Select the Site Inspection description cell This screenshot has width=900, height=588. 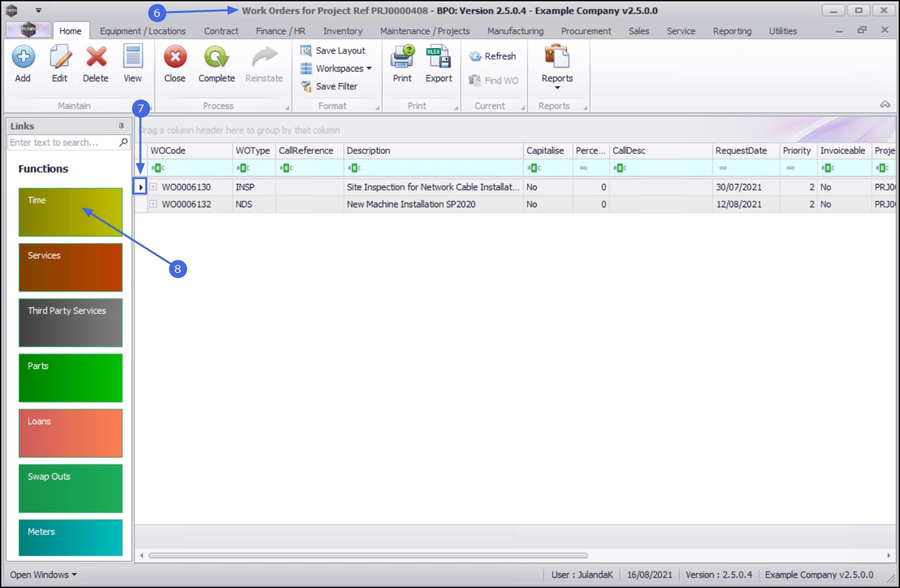pos(433,187)
